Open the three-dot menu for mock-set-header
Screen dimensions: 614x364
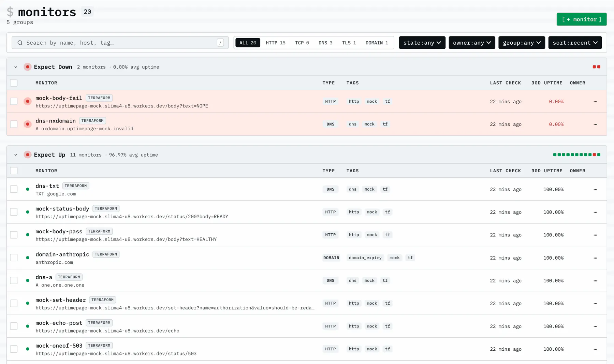(595, 304)
